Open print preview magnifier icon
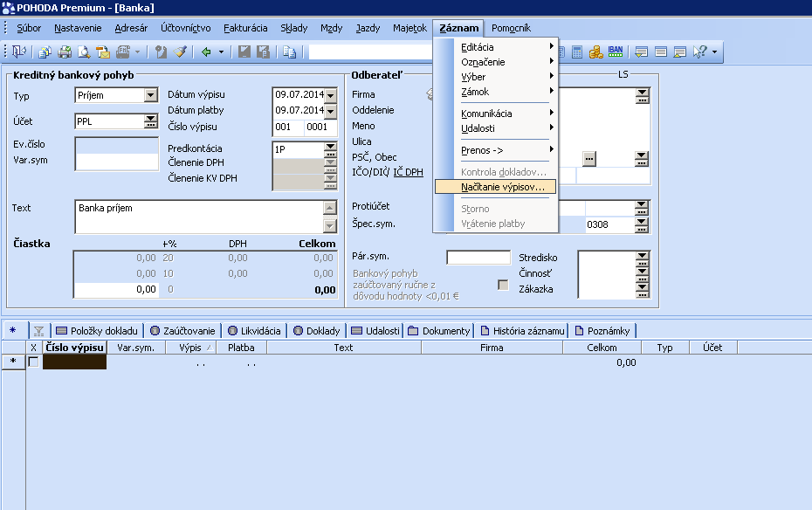Viewport: 812px width, 510px height. tap(84, 52)
